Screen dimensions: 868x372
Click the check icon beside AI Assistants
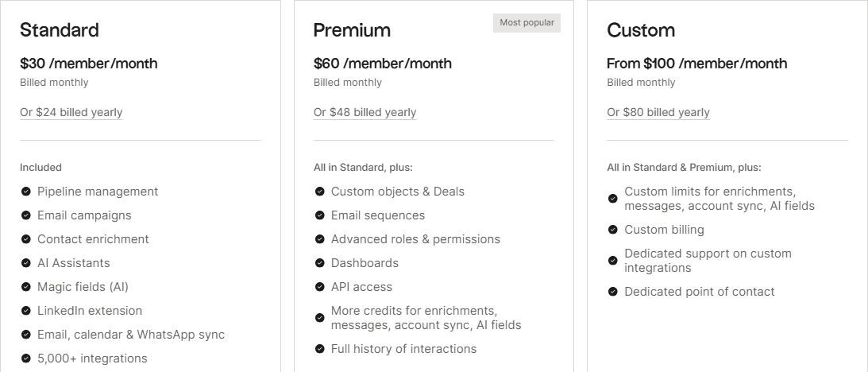point(26,263)
